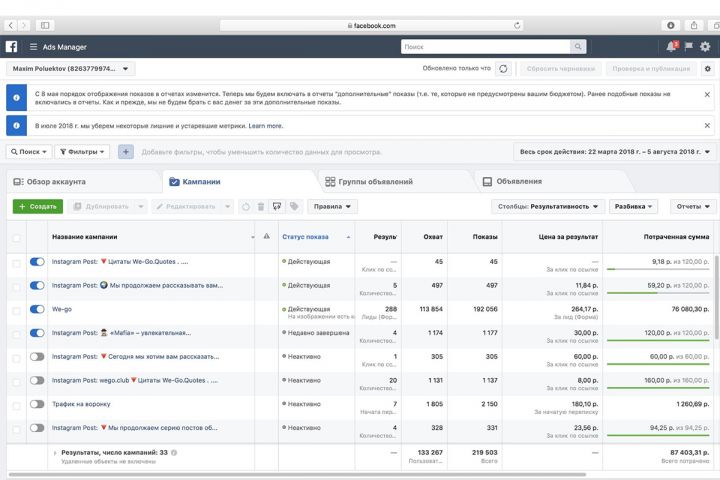This screenshot has width=720, height=480.
Task: Open the date range dropdown
Action: [x=614, y=152]
